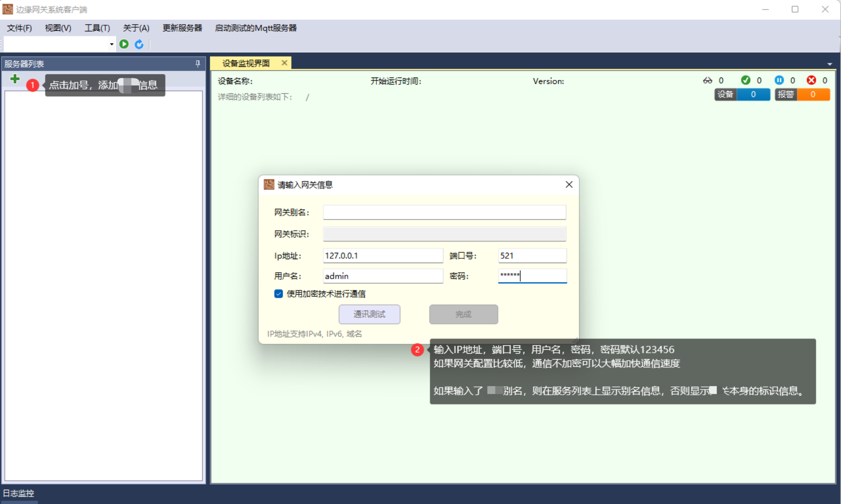Click the orange 报警 count badge
Viewport: 841px width, 504px height.
(802, 94)
